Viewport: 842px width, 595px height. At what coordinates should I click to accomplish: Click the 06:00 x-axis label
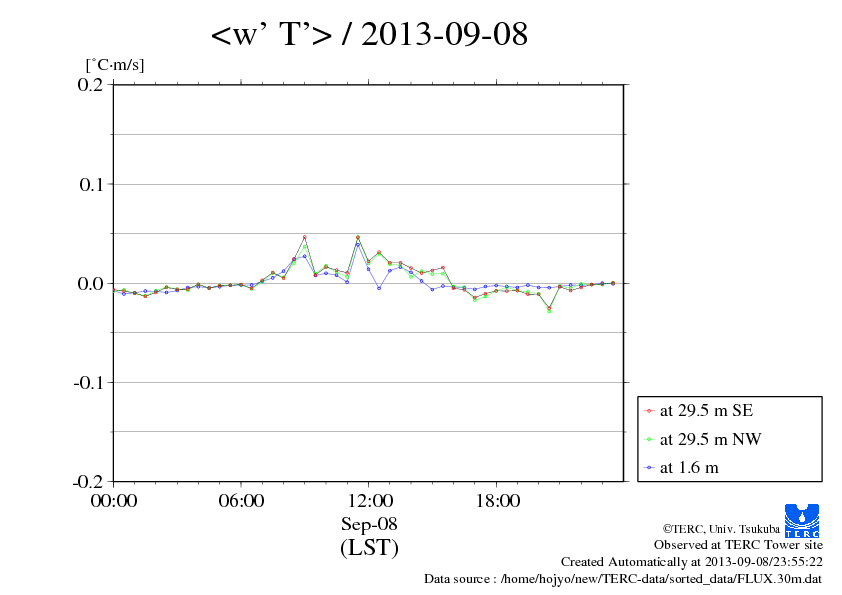tap(241, 501)
